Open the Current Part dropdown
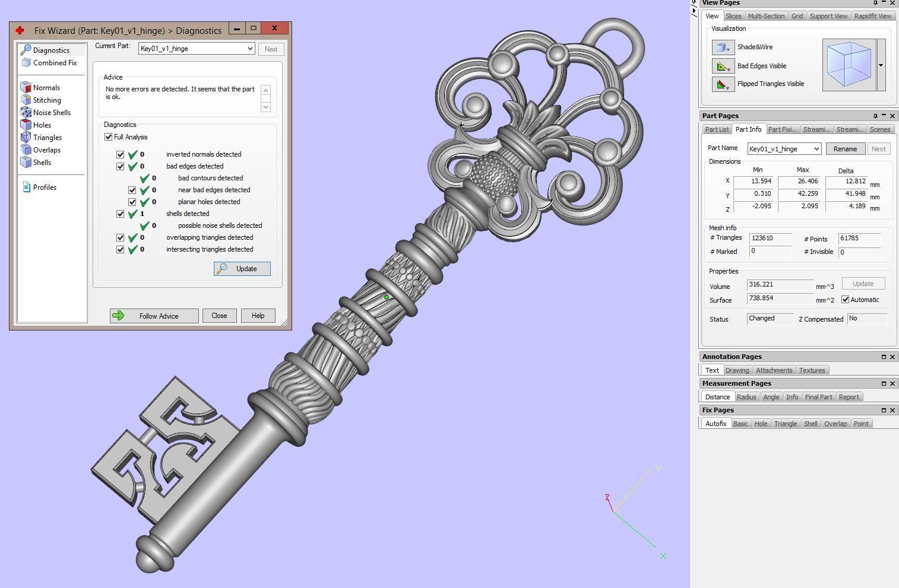 250,49
